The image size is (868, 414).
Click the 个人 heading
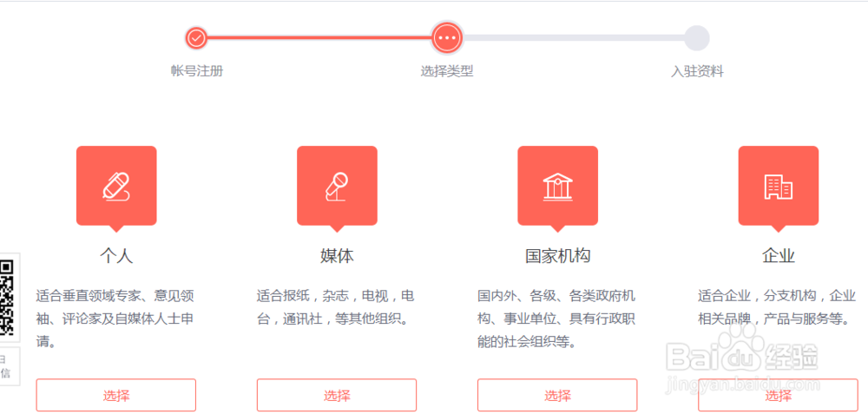(116, 256)
